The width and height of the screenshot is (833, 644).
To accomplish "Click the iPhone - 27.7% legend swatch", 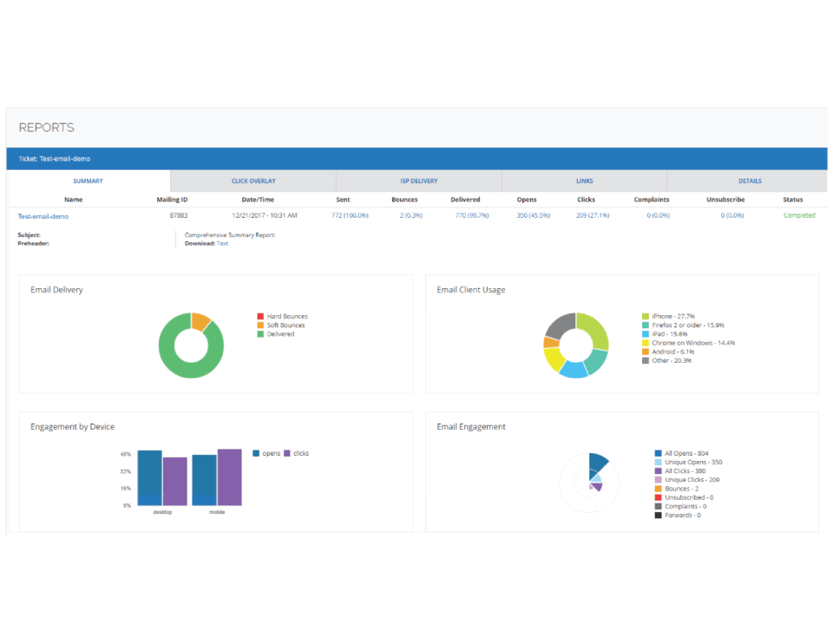I will coord(646,316).
